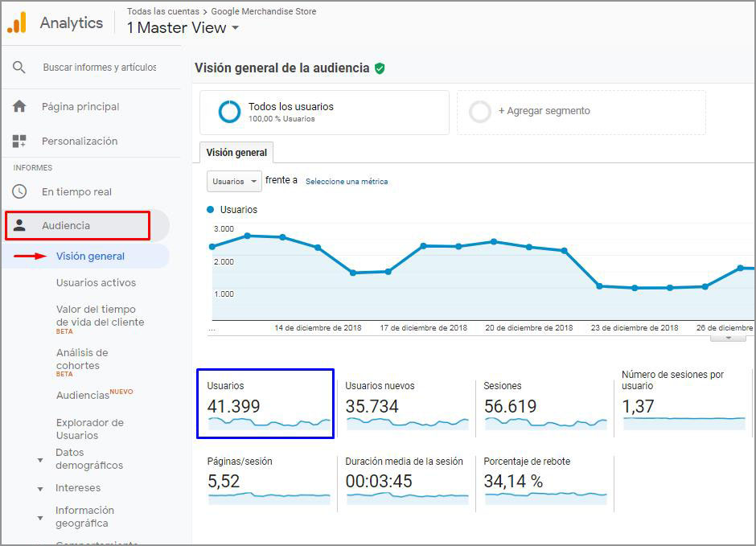Screen dimensions: 756x546
Task: Click the Seleccione una métrica link
Action: coord(347,181)
